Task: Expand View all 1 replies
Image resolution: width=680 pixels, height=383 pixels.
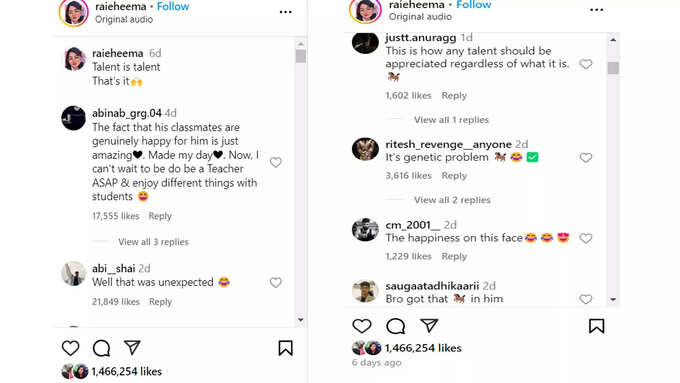Action: click(x=451, y=120)
